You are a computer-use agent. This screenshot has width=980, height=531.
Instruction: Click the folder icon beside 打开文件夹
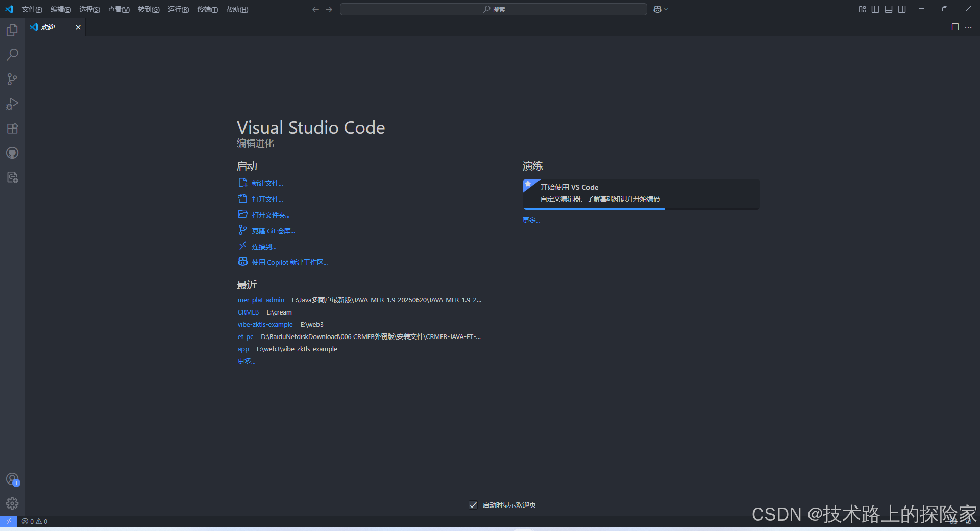243,214
